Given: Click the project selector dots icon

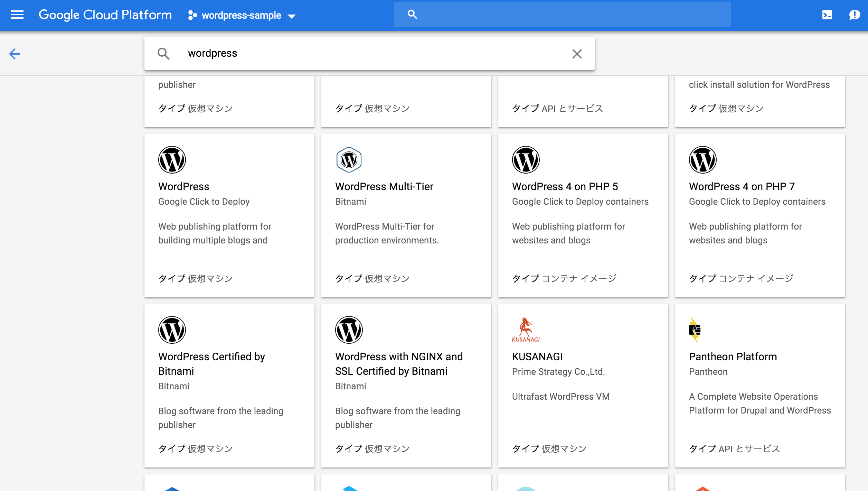Looking at the screenshot, I should 192,15.
